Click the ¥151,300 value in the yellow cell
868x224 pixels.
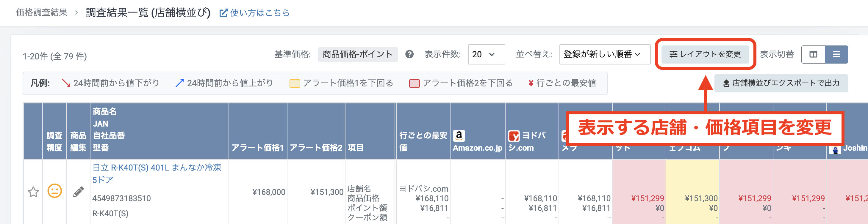point(701,198)
